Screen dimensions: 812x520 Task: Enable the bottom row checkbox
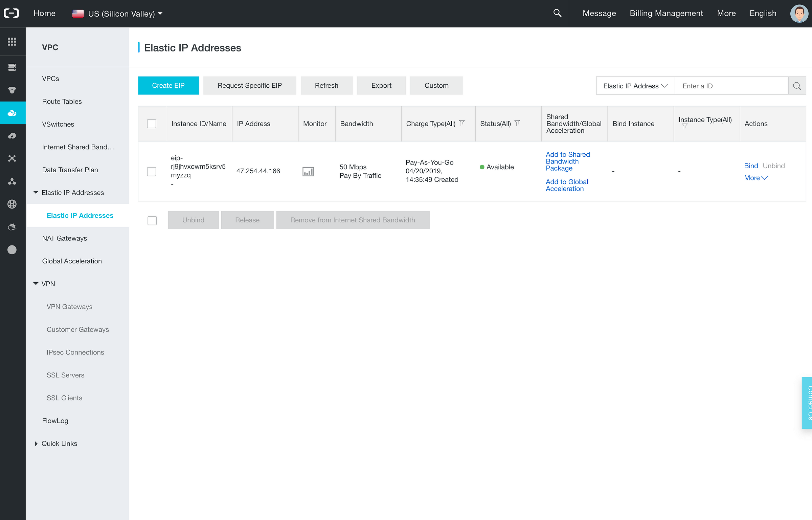point(152,220)
